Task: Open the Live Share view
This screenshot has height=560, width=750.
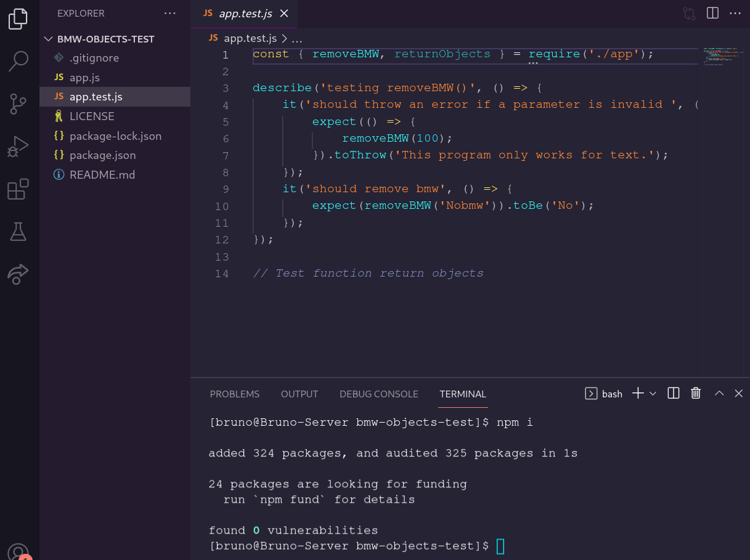Action: pyautogui.click(x=18, y=274)
